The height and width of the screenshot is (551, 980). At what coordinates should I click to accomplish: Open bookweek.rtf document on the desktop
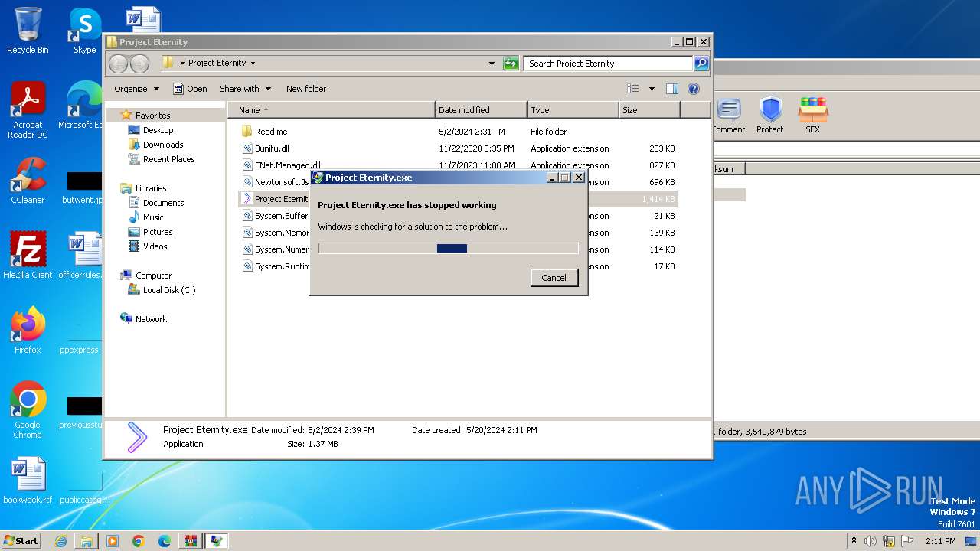tap(28, 481)
